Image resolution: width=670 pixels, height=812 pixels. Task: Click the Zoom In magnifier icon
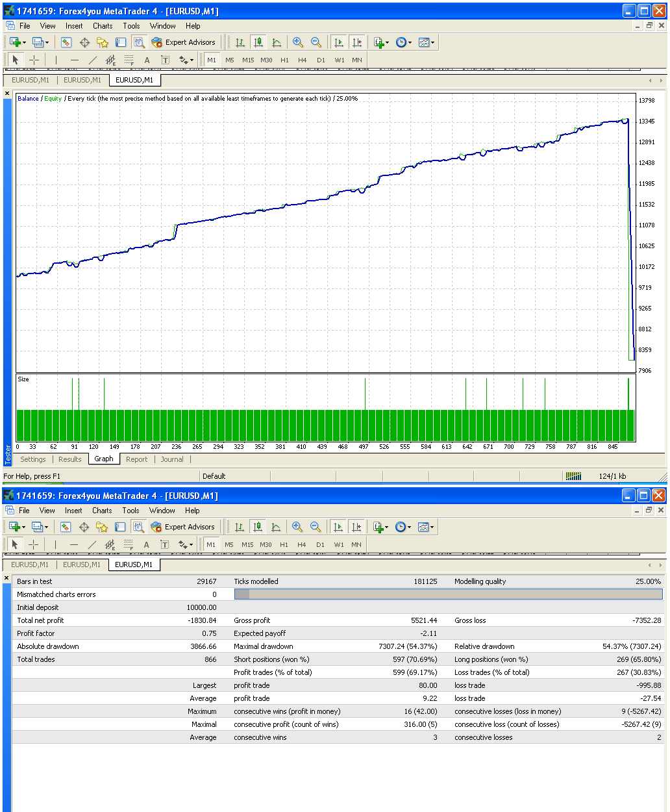[298, 42]
